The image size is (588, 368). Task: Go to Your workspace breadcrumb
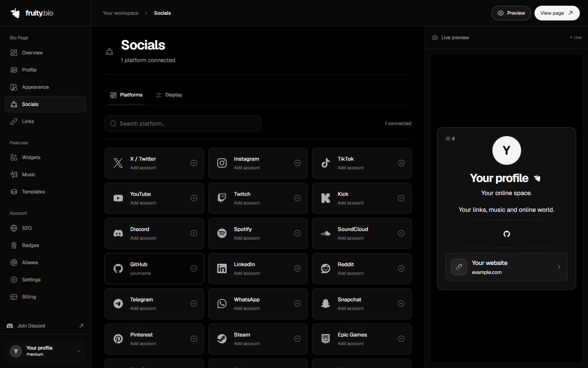120,13
